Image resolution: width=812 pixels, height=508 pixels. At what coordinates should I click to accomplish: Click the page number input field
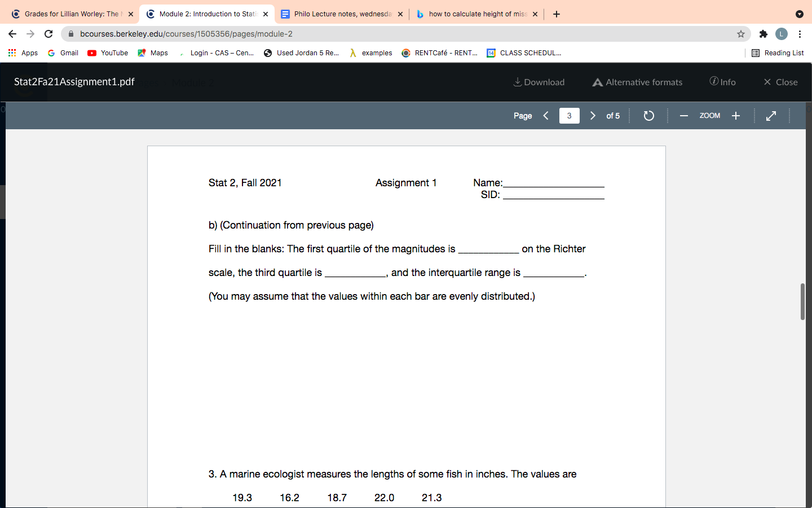click(x=569, y=116)
